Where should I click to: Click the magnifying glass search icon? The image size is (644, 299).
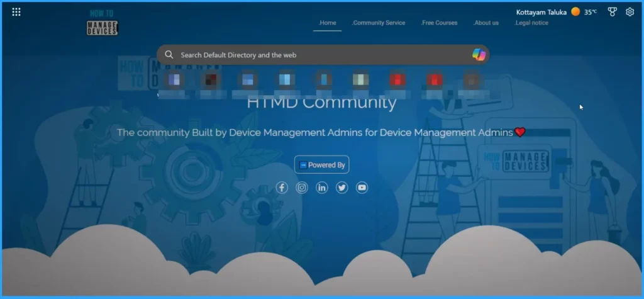[169, 55]
